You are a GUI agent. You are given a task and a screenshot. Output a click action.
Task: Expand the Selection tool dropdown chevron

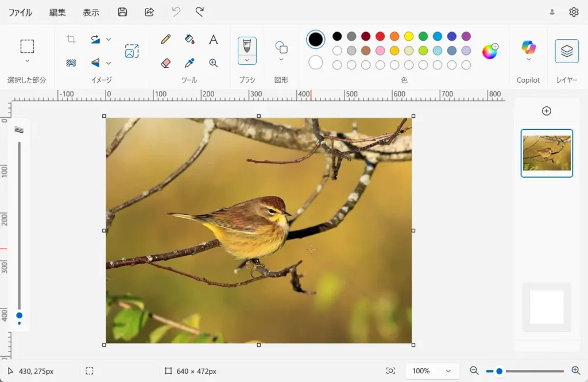(x=27, y=61)
